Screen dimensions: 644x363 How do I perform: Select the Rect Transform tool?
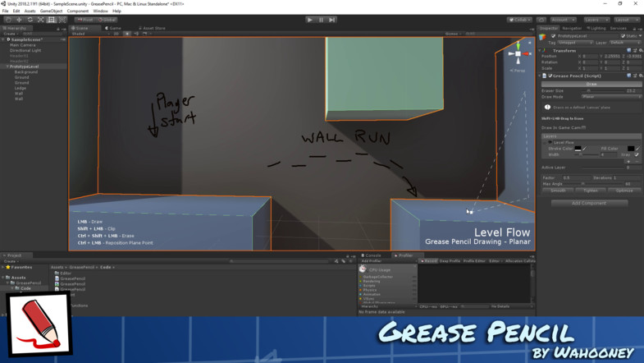[52, 20]
